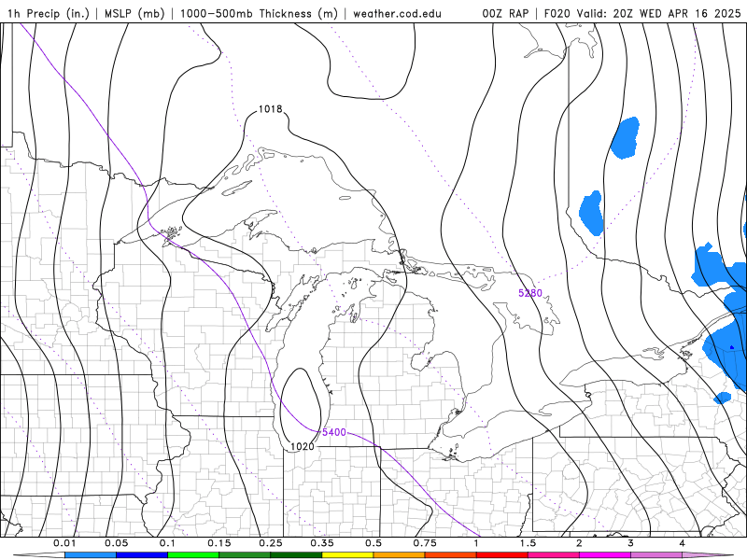Image resolution: width=747 pixels, height=560 pixels.
Task: Click the 1 red legend swatch
Action: pos(501,554)
